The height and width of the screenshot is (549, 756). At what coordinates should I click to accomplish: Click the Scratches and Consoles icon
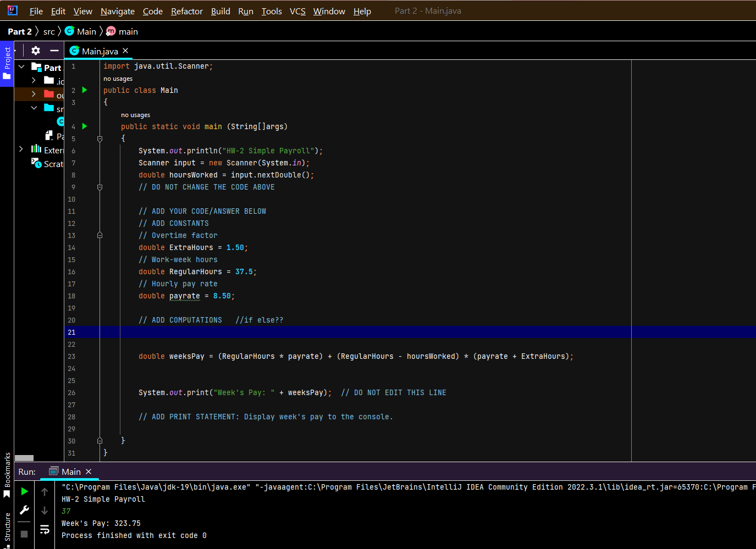[x=36, y=163]
